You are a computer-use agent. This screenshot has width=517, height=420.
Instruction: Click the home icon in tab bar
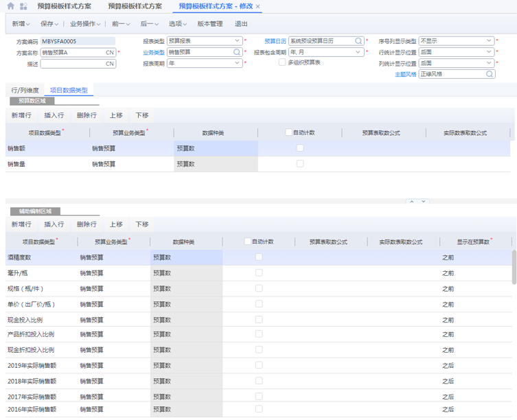10,6
